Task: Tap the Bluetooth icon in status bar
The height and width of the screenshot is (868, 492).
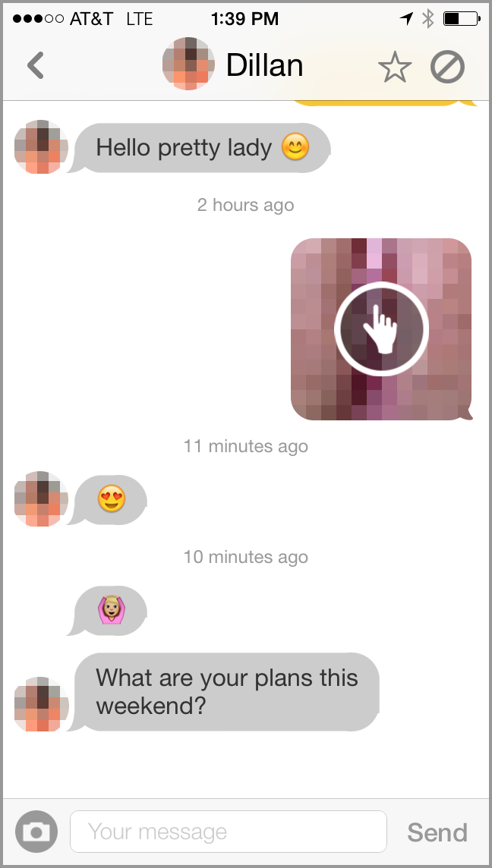Action: (427, 20)
